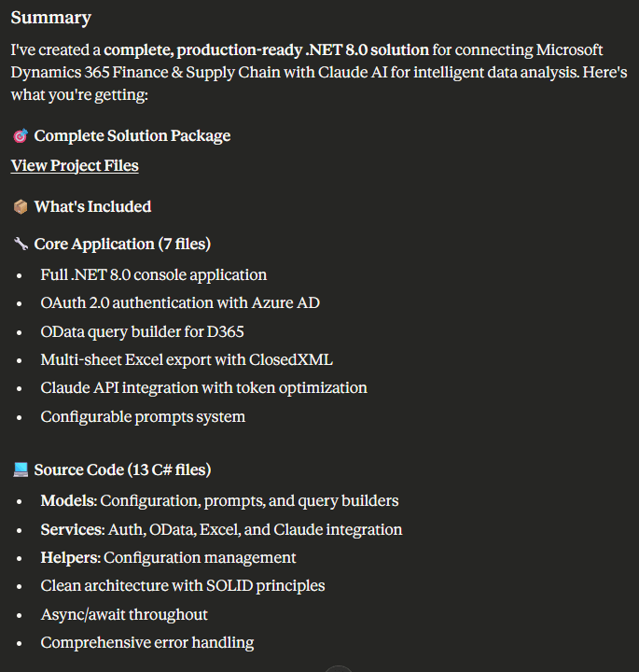Click the Configurable prompts system bullet item
The width and height of the screenshot is (639, 672).
[143, 416]
